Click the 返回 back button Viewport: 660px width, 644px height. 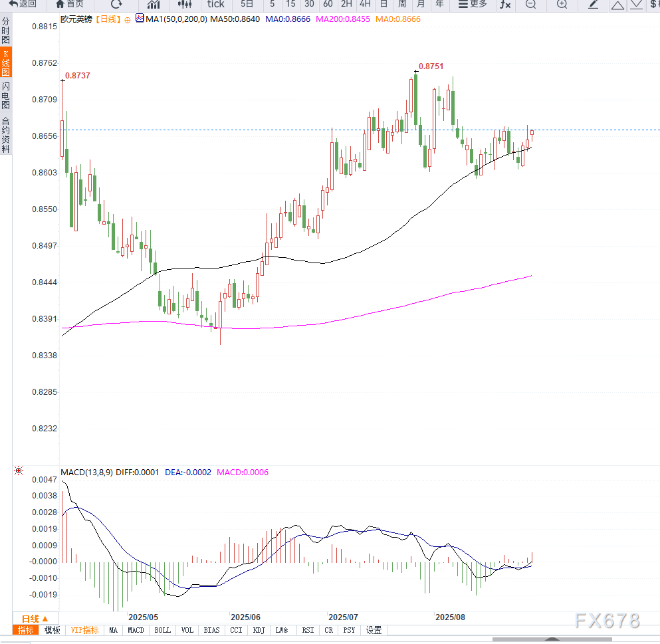[x=23, y=4]
